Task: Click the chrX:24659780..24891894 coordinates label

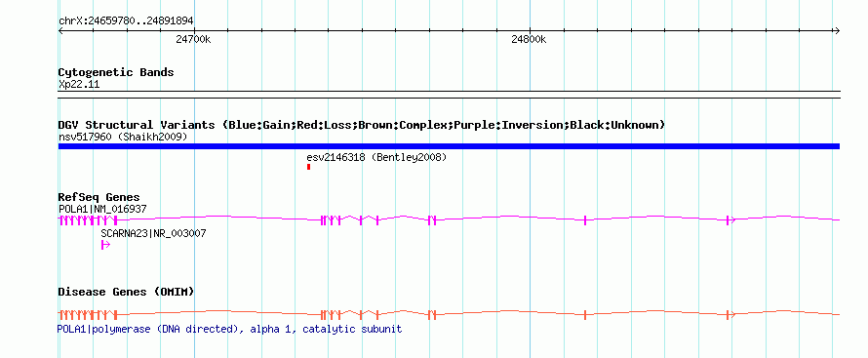Action: point(126,20)
